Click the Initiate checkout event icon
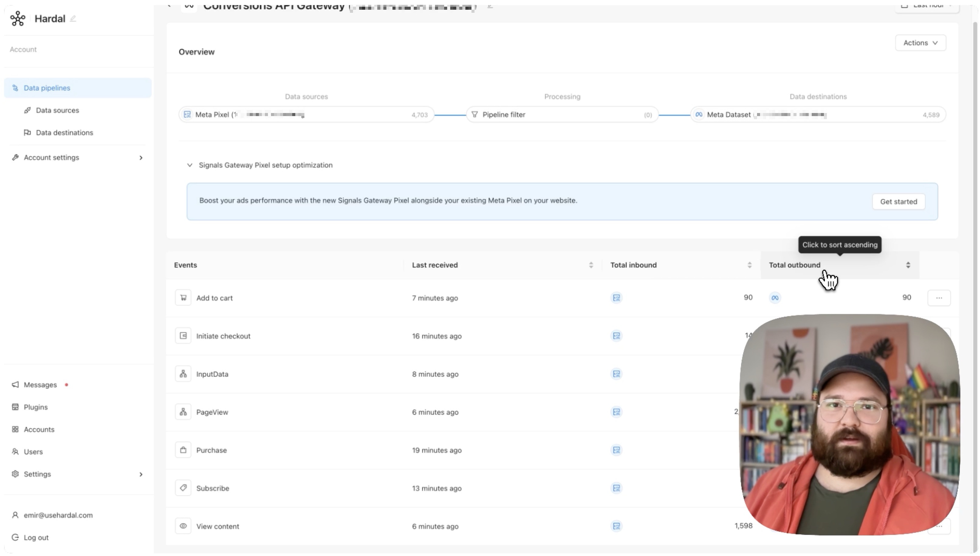The width and height of the screenshot is (980, 556). point(183,336)
